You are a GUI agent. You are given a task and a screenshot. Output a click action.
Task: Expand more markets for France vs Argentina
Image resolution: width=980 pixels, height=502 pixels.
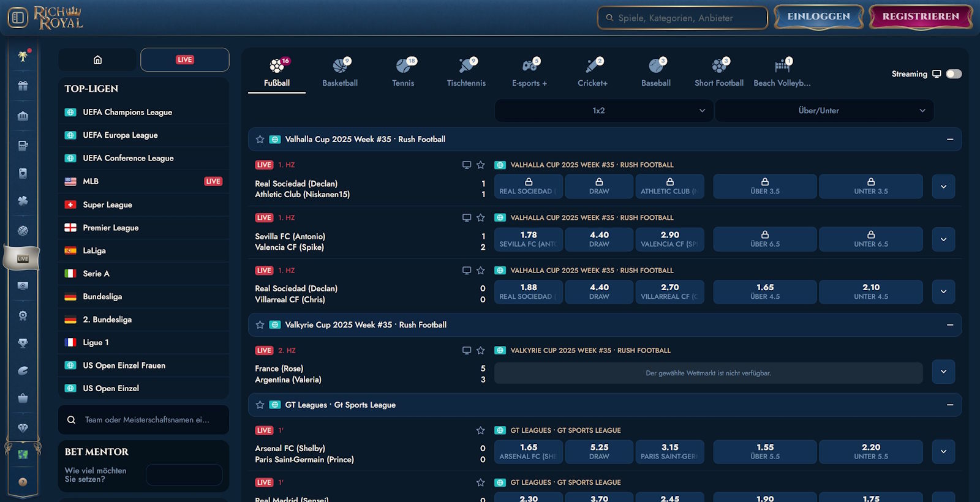pyautogui.click(x=943, y=372)
